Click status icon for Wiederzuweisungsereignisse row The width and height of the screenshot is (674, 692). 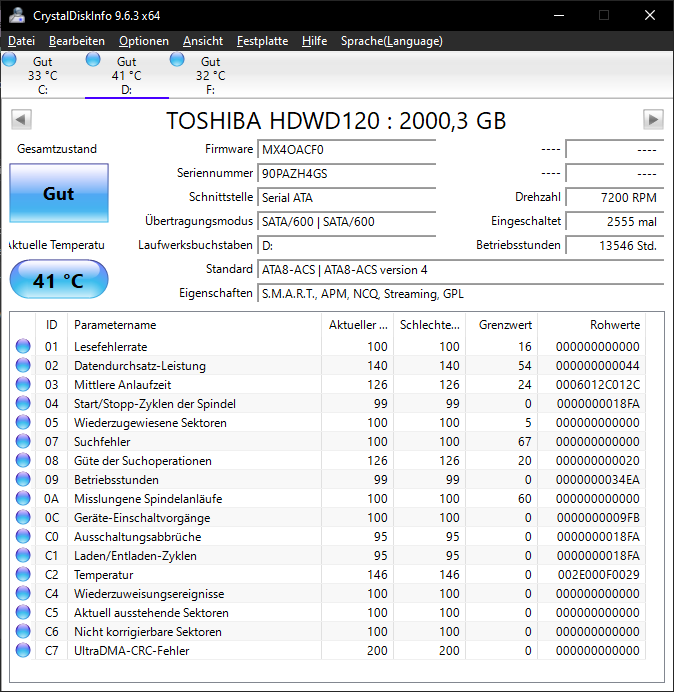(23, 593)
